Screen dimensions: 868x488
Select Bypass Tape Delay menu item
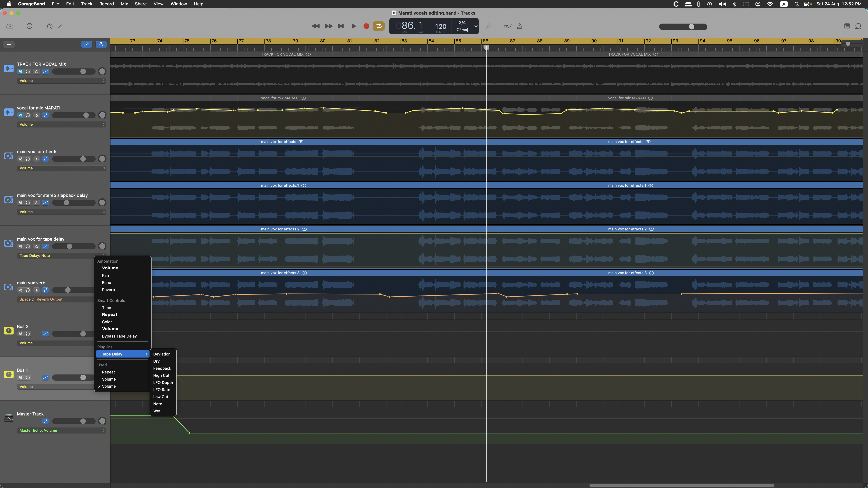pyautogui.click(x=119, y=336)
